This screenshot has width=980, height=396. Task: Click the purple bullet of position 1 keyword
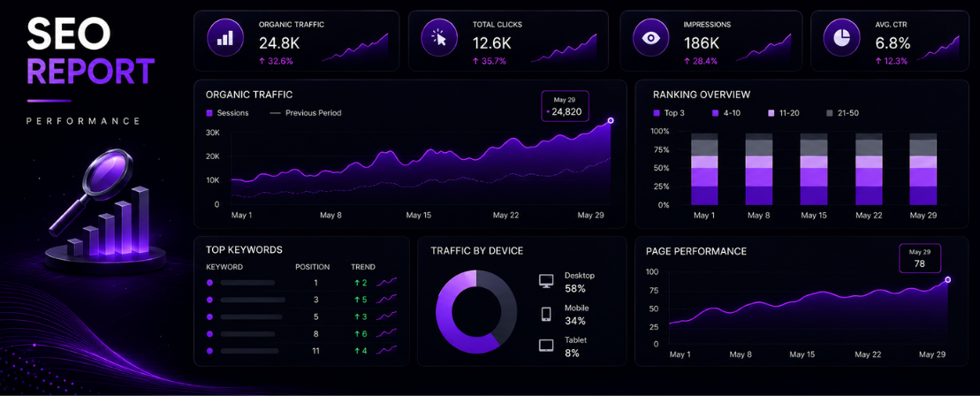pos(209,283)
